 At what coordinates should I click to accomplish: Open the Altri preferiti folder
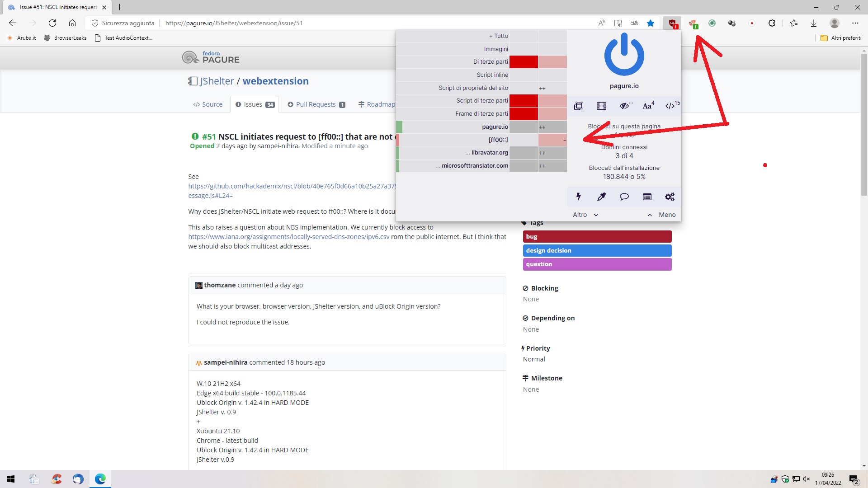(841, 38)
